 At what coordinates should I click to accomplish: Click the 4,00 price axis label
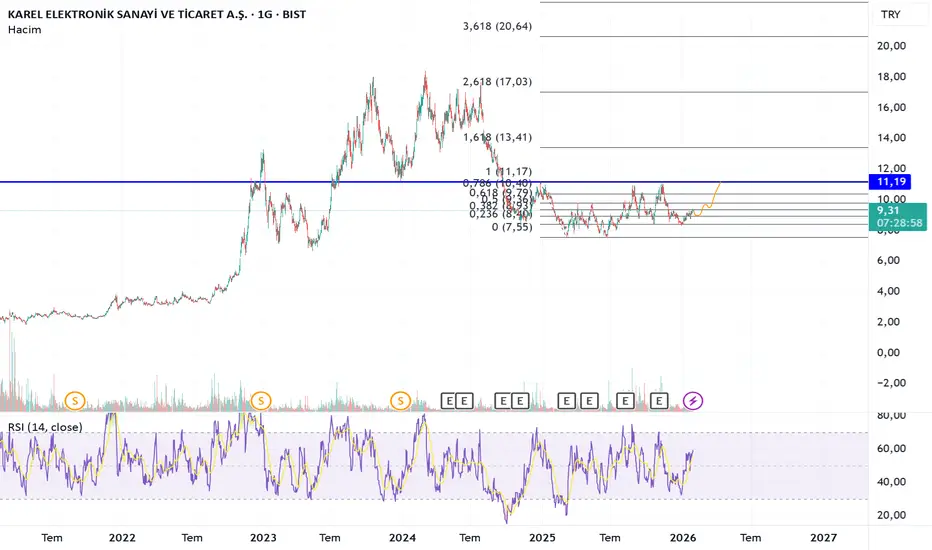tap(888, 291)
